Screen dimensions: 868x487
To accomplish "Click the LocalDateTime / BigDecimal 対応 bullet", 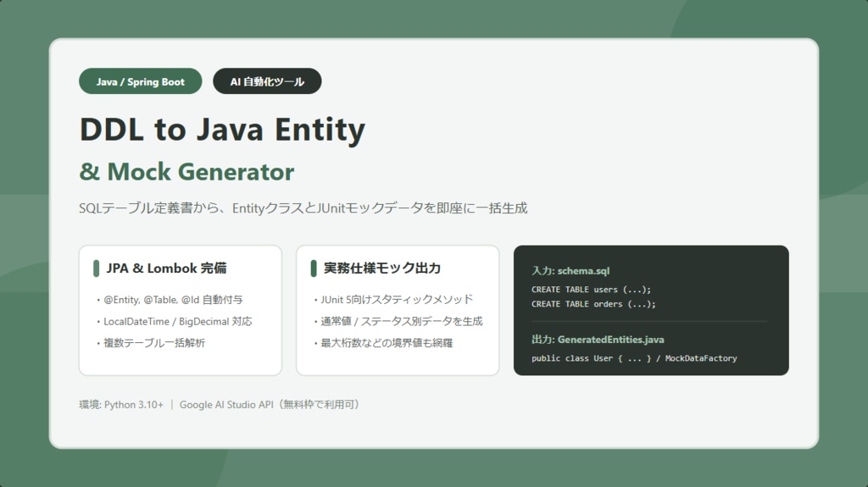I will 174,322.
